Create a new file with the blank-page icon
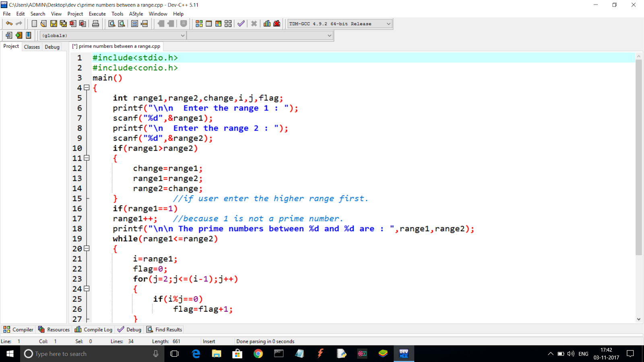Screen dimensions: 644x362 (34, 23)
